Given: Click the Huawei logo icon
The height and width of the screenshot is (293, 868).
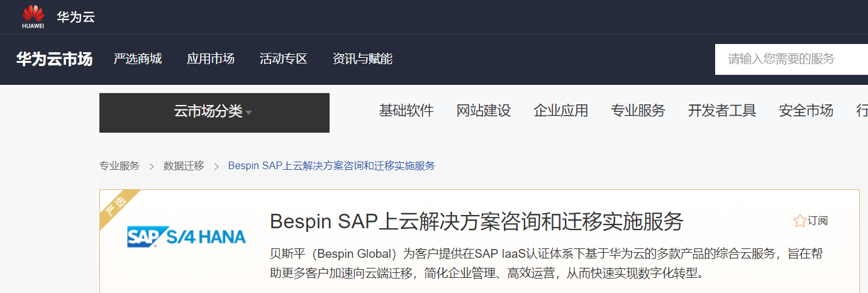Looking at the screenshot, I should click(x=33, y=17).
